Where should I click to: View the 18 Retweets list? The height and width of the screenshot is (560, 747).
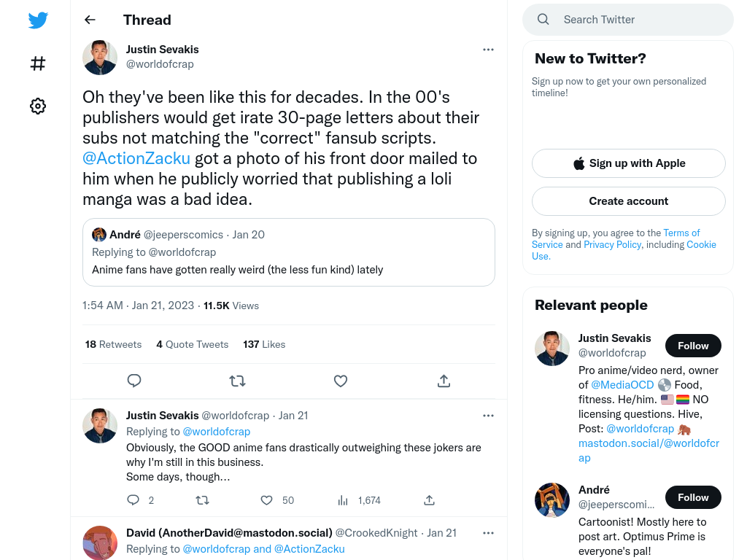point(113,344)
